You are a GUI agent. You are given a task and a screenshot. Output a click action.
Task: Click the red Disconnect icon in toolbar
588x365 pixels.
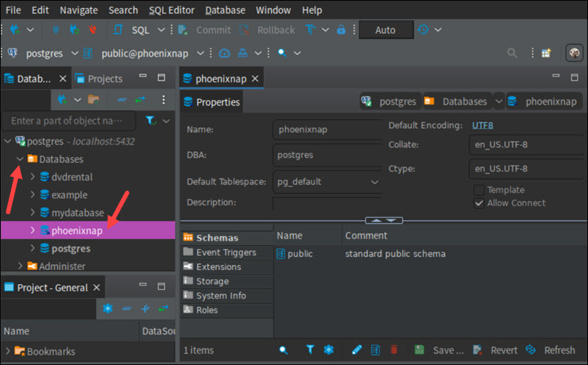click(x=93, y=29)
